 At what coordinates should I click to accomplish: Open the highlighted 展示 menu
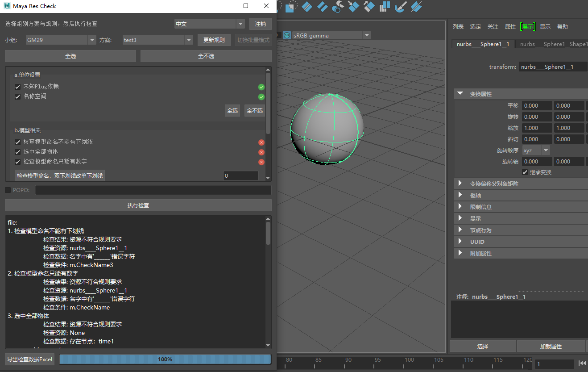coord(528,27)
